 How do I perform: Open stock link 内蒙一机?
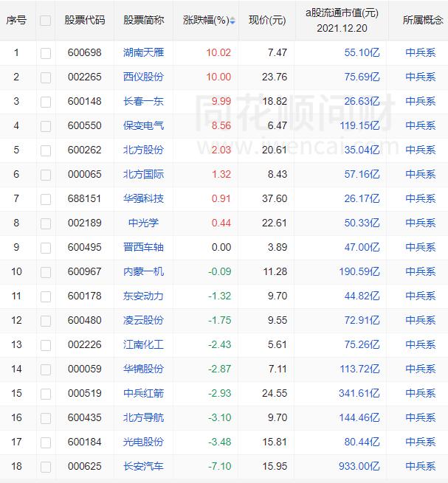(x=143, y=271)
